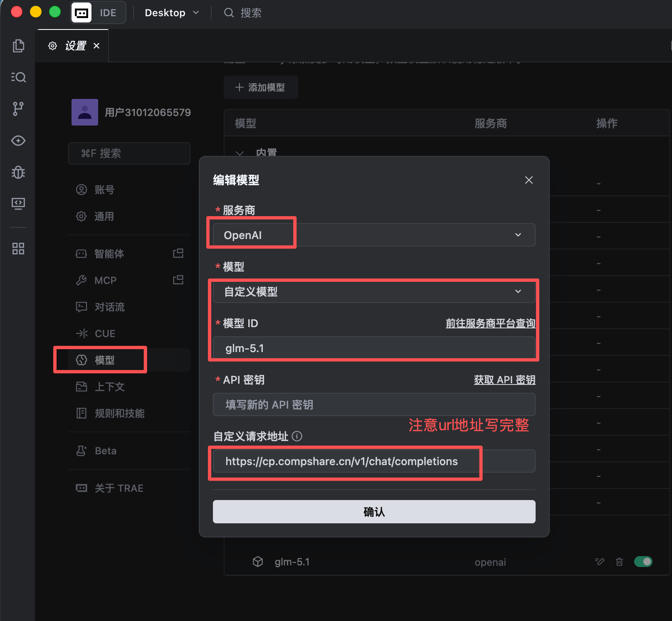Go to Beta settings section

[x=129, y=451]
